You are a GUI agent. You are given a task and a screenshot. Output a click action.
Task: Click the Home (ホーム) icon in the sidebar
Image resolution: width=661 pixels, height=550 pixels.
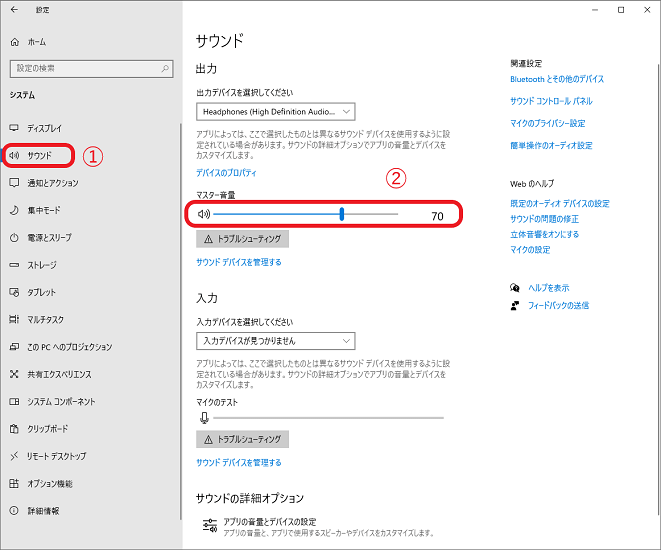coord(14,42)
